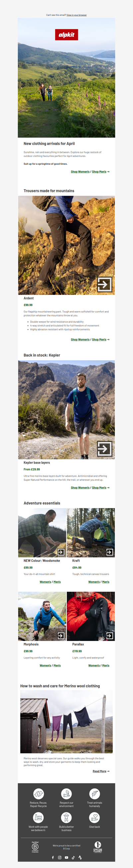Open the TikTok social icon
The image size is (133, 868).
(x=73, y=857)
